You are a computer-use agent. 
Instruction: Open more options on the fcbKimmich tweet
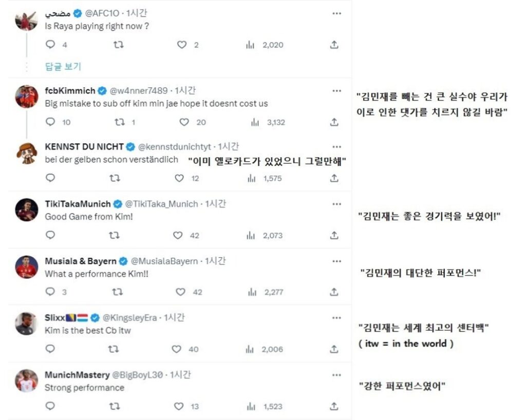click(x=336, y=91)
